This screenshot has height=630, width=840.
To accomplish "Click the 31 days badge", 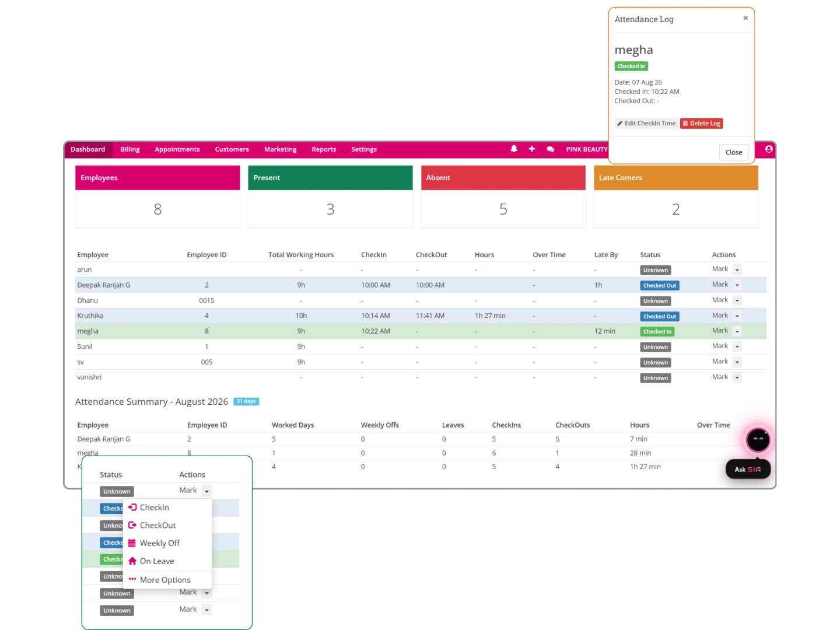I will [246, 401].
